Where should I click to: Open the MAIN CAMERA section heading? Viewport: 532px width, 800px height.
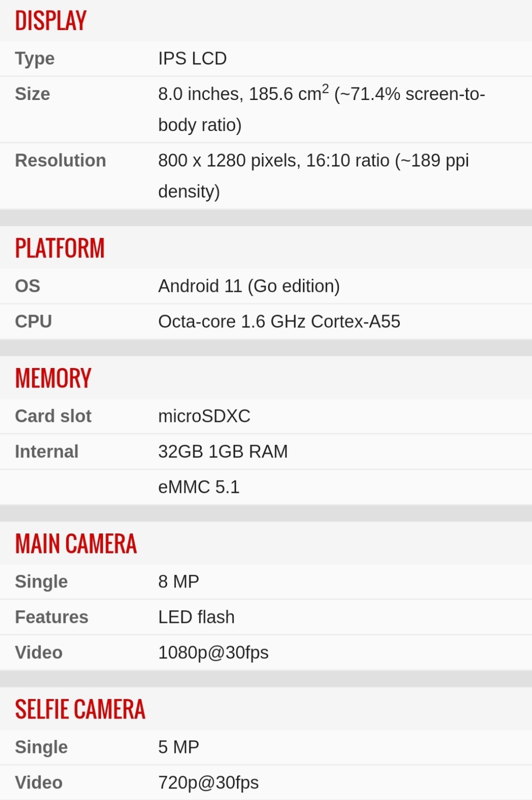(76, 543)
